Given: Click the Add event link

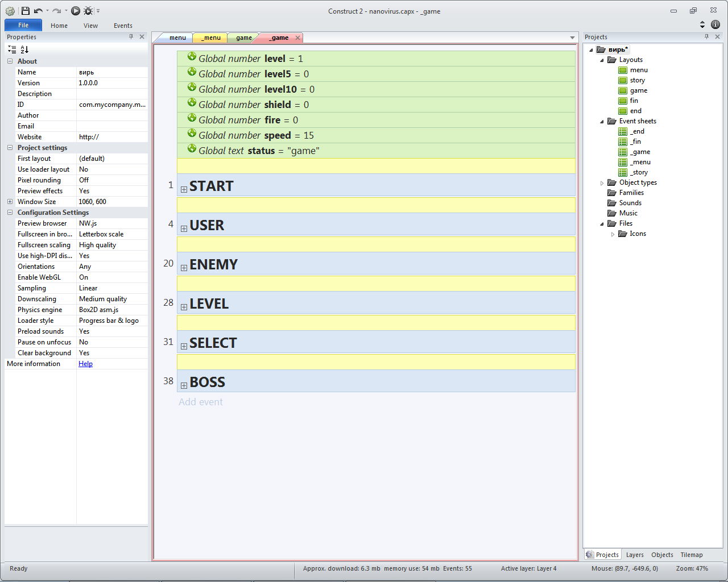Looking at the screenshot, I should point(201,402).
